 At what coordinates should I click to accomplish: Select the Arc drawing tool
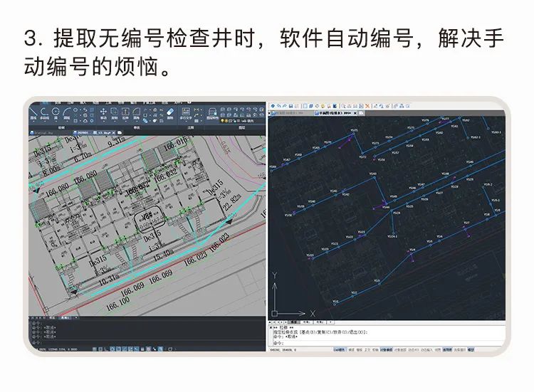coord(66,112)
